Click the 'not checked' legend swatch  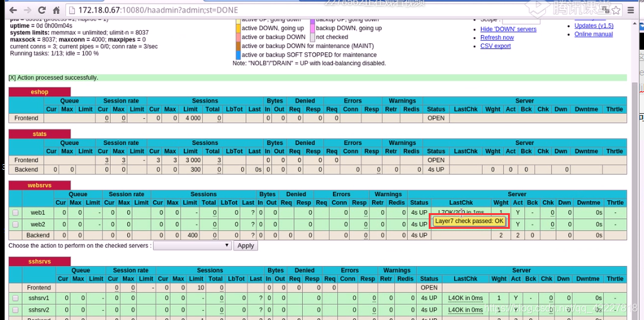pyautogui.click(x=312, y=37)
